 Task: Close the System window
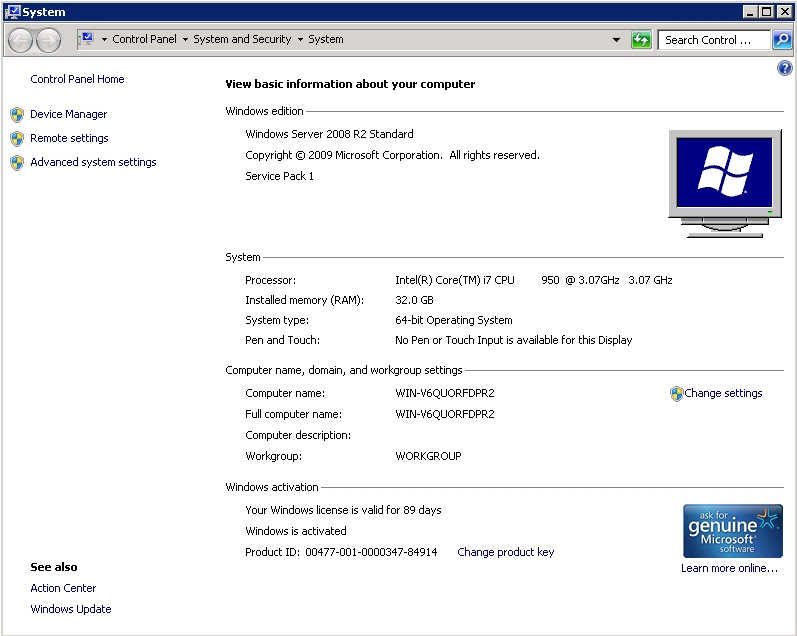click(784, 12)
